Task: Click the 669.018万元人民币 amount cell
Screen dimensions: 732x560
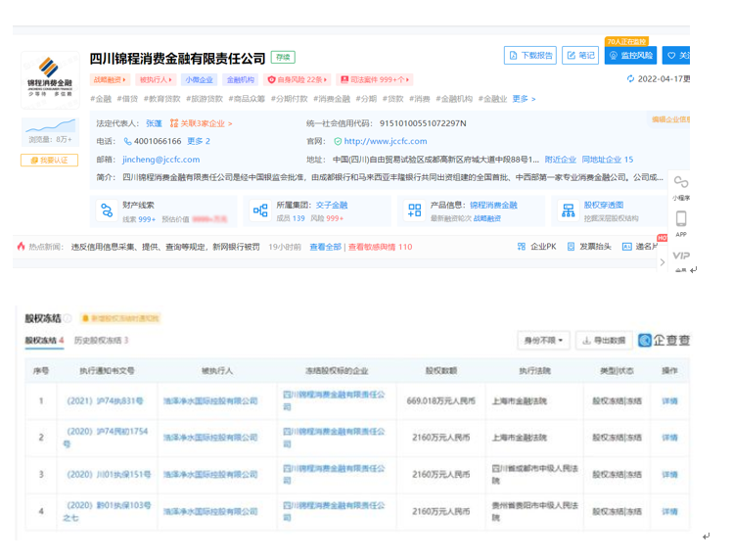Action: (x=440, y=401)
